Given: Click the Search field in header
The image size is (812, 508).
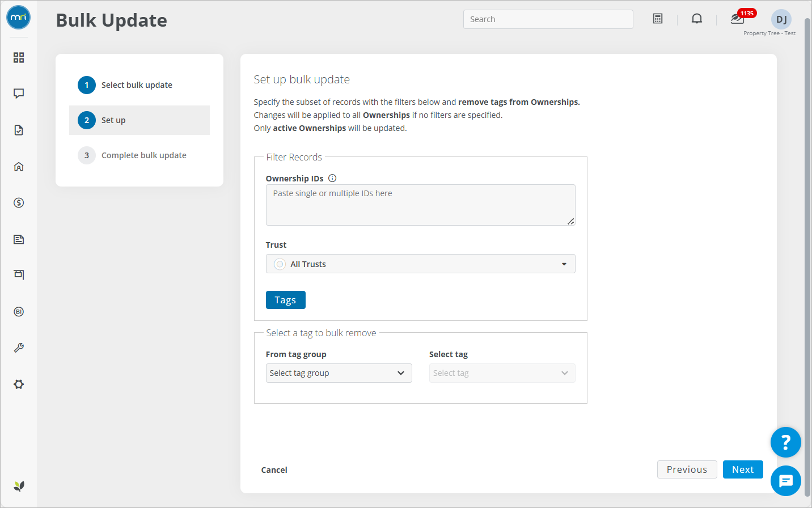Looking at the screenshot, I should click(548, 19).
